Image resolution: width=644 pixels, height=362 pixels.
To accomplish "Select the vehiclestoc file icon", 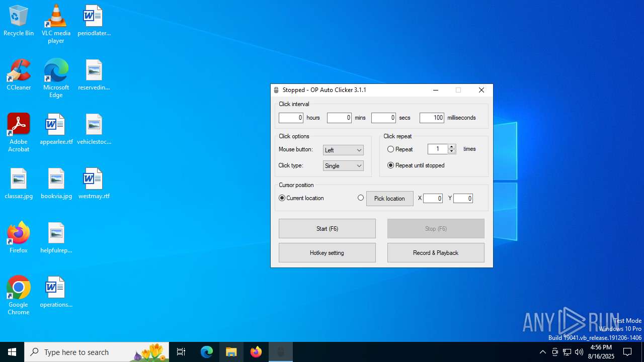I will [94, 130].
